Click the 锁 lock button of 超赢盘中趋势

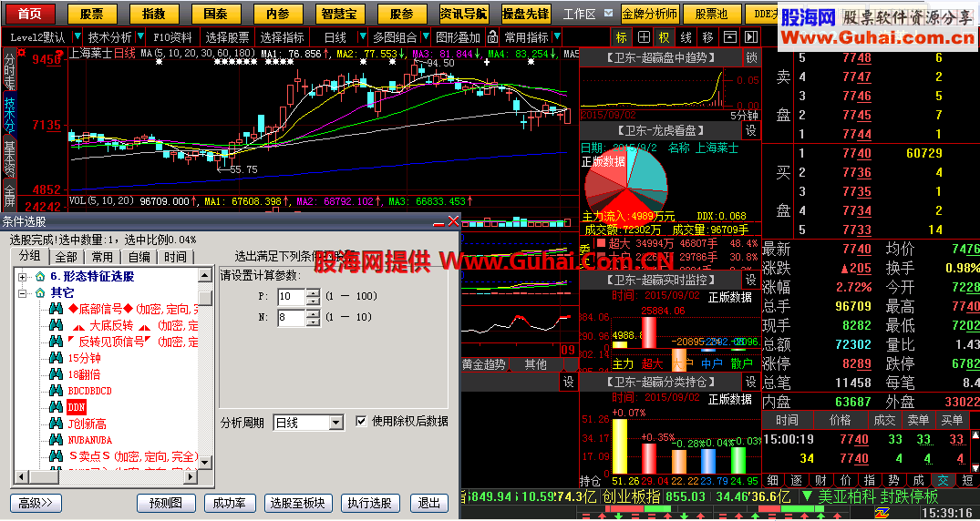[x=751, y=58]
